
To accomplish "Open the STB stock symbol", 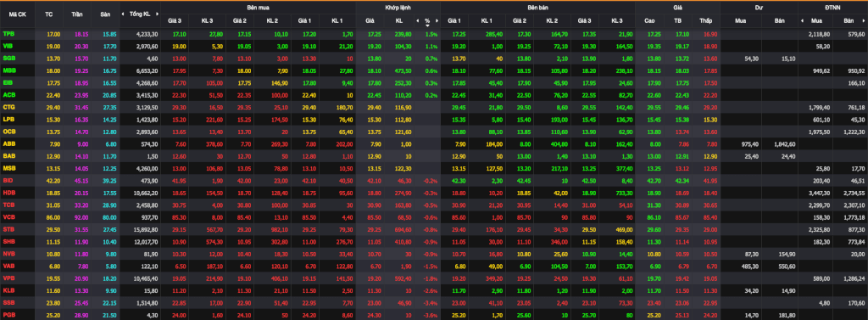I will tap(8, 228).
